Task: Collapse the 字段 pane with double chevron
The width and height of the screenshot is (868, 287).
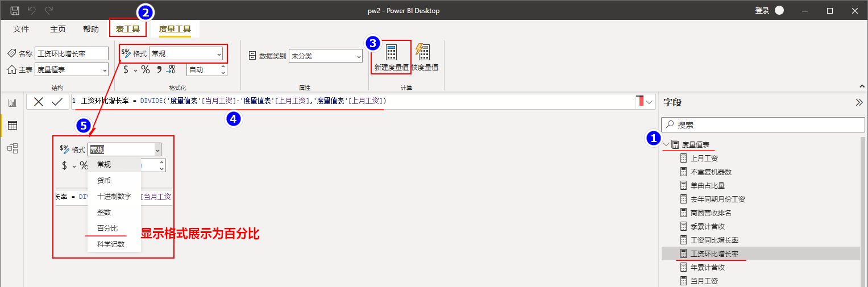Action: coord(859,102)
